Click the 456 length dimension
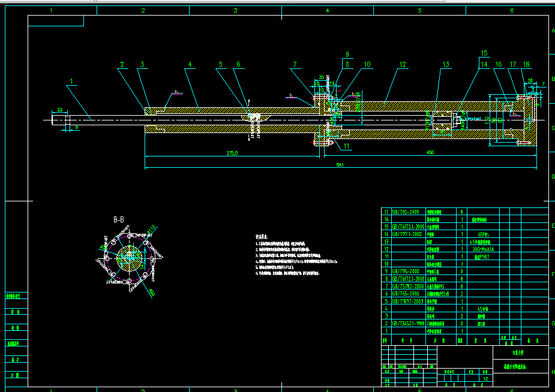The image size is (555, 392). click(430, 152)
